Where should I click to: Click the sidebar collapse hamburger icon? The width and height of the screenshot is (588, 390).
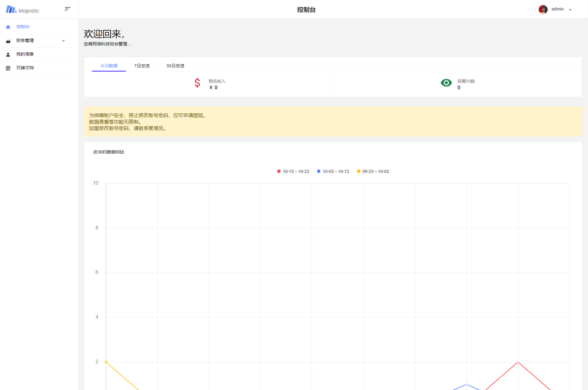(x=67, y=9)
